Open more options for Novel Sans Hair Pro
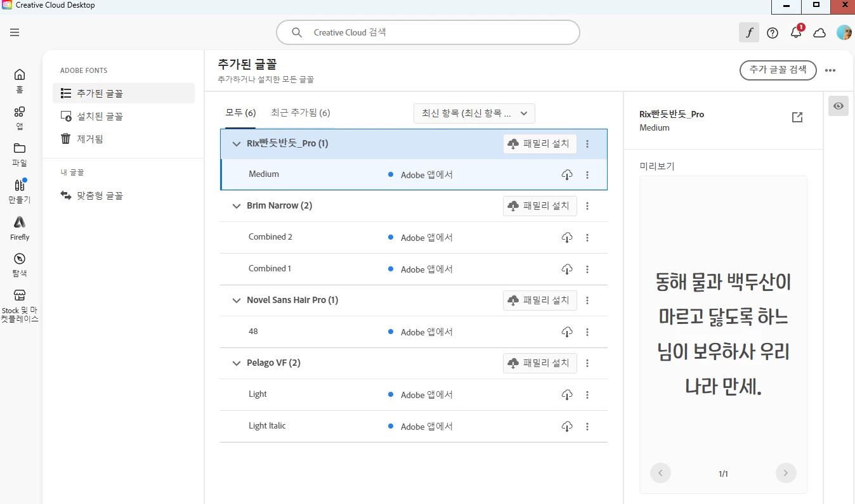 pyautogui.click(x=587, y=300)
